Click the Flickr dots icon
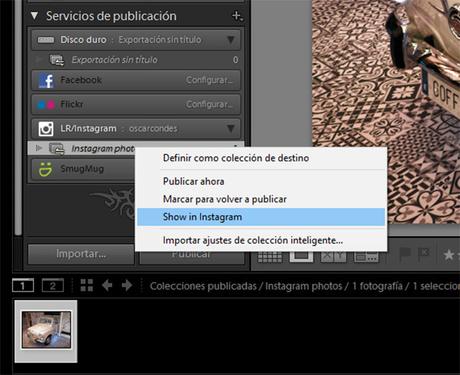Image resolution: width=460 pixels, height=375 pixels. pyautogui.click(x=46, y=105)
